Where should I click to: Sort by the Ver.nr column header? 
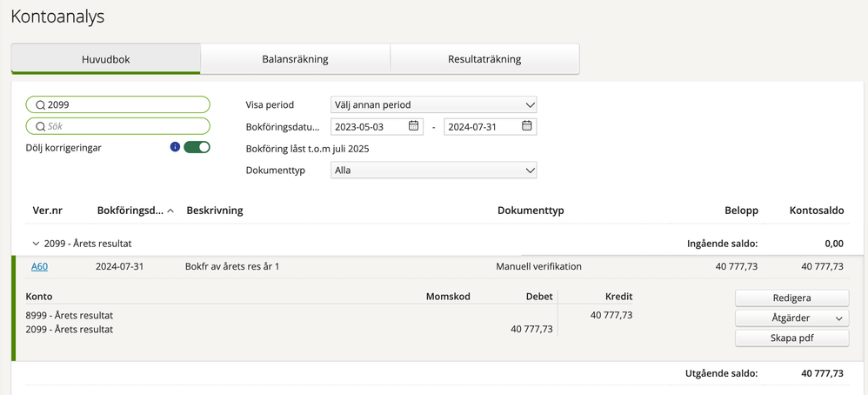pos(46,211)
